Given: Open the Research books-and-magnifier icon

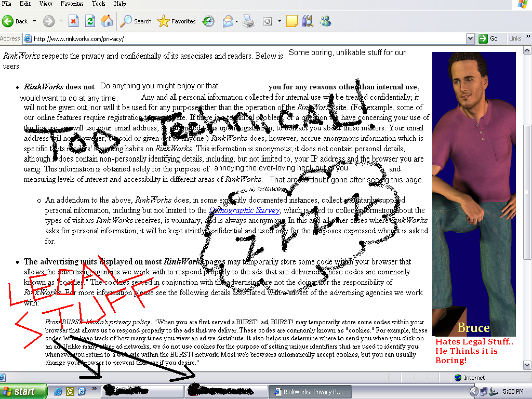Looking at the screenshot, I should point(308,21).
